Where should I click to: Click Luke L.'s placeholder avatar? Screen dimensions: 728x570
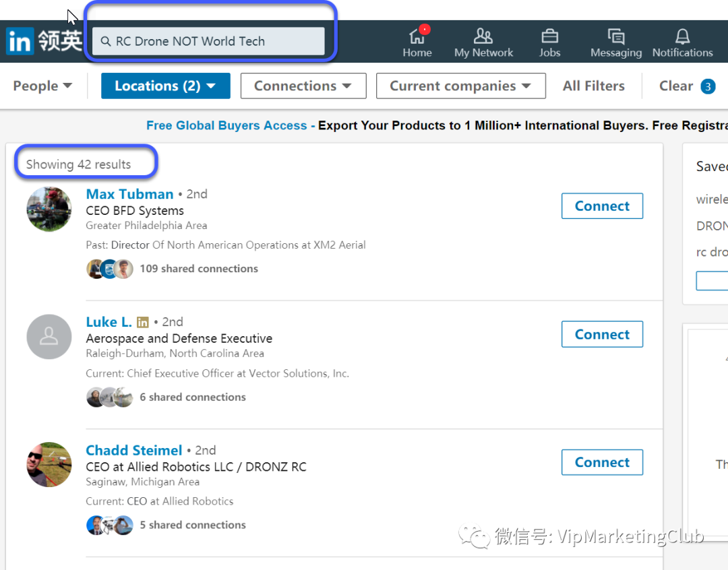(49, 336)
